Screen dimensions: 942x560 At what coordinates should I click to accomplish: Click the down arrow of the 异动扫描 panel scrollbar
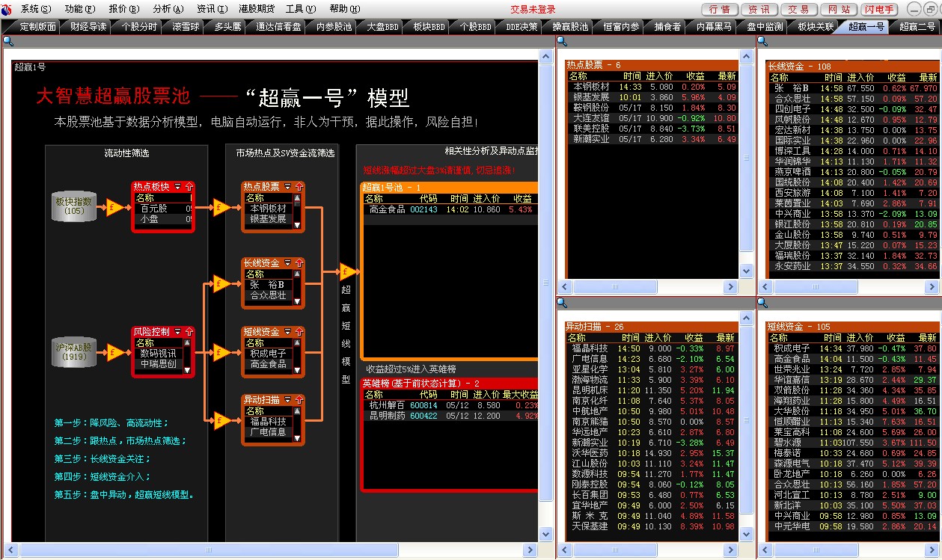click(x=746, y=534)
